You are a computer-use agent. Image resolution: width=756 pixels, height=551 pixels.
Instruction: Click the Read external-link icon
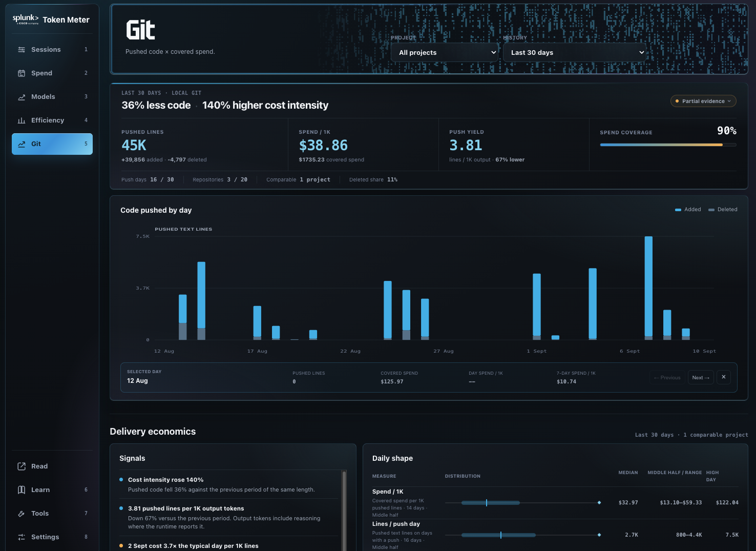pyautogui.click(x=22, y=466)
